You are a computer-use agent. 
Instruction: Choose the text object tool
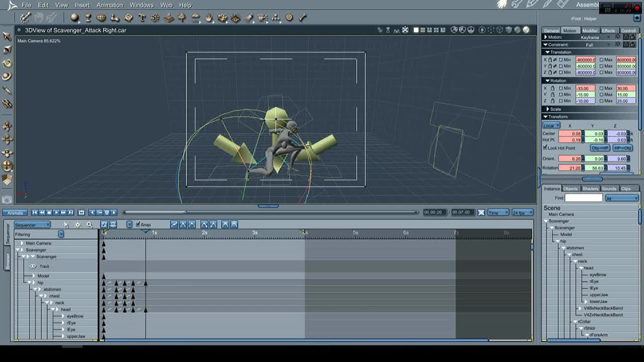pyautogui.click(x=142, y=18)
